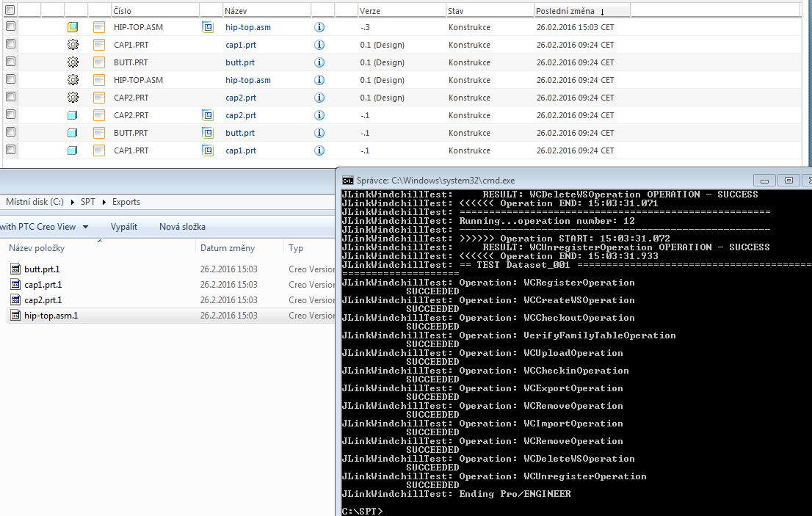
Task: Click Exports in Explorer breadcrumb
Action: [x=126, y=202]
